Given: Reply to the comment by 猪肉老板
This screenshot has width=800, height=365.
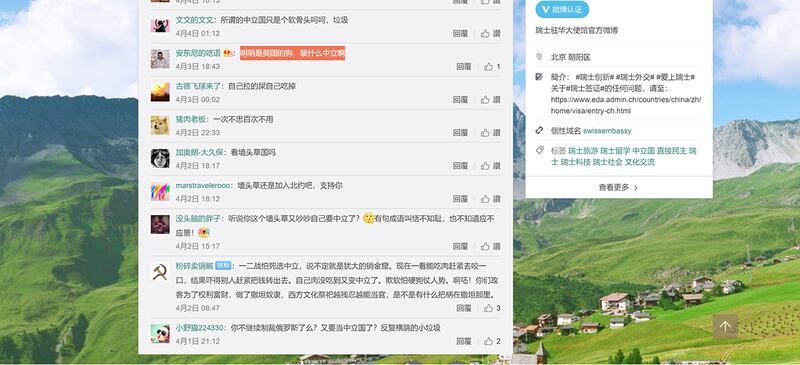Looking at the screenshot, I should point(460,133).
